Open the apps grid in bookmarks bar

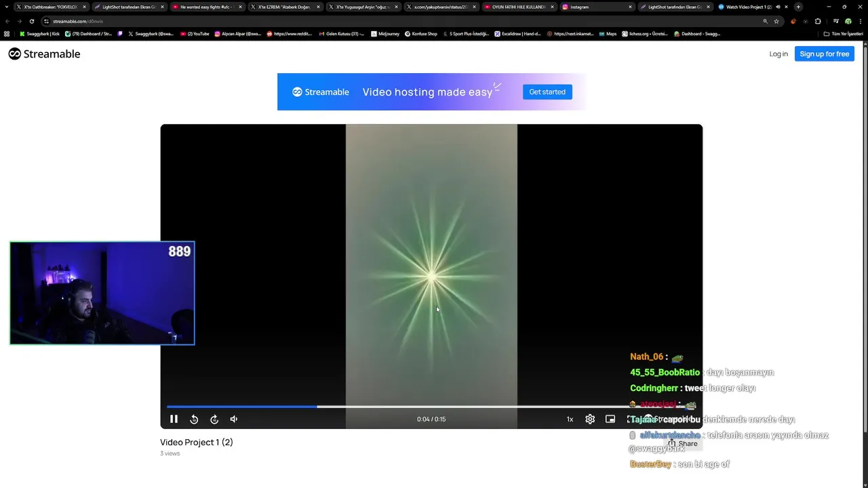(7, 33)
